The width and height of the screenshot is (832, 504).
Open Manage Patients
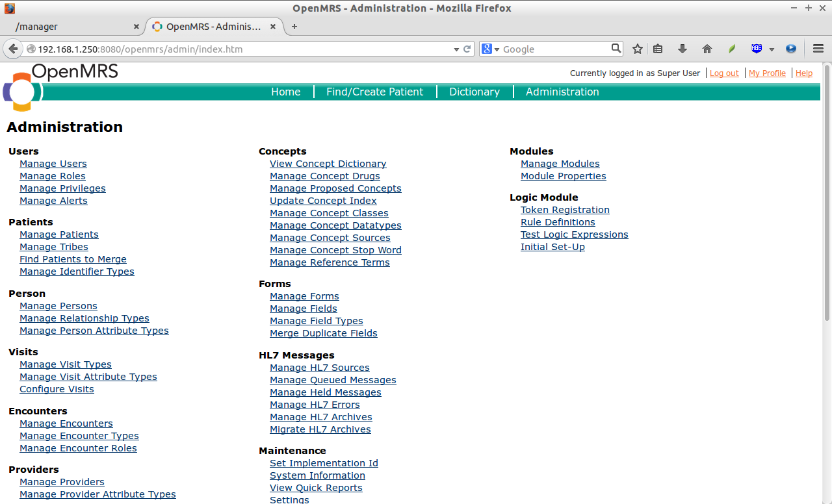(59, 234)
